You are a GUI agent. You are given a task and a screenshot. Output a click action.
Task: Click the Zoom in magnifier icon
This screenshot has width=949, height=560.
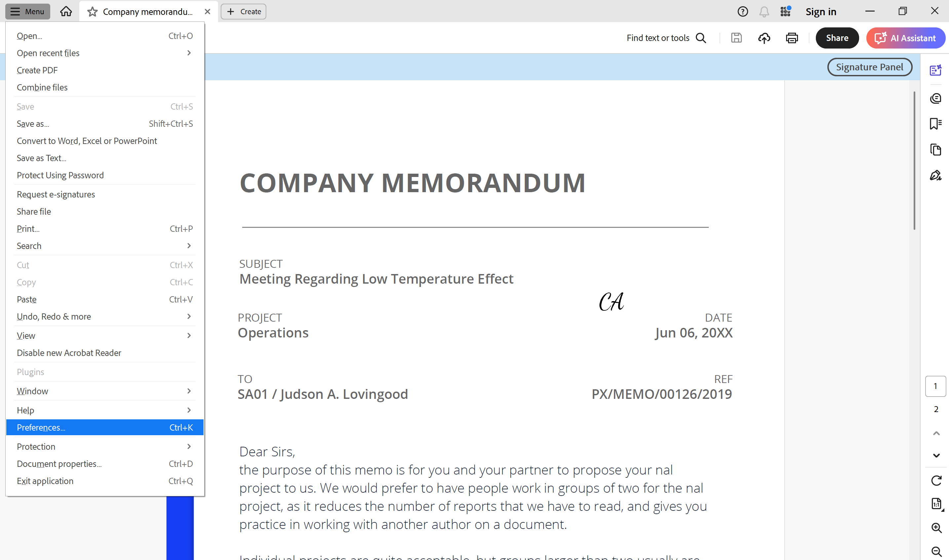click(x=936, y=528)
